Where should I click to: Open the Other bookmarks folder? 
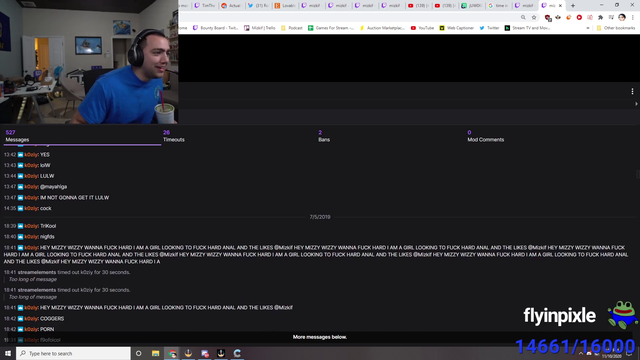pyautogui.click(x=616, y=28)
